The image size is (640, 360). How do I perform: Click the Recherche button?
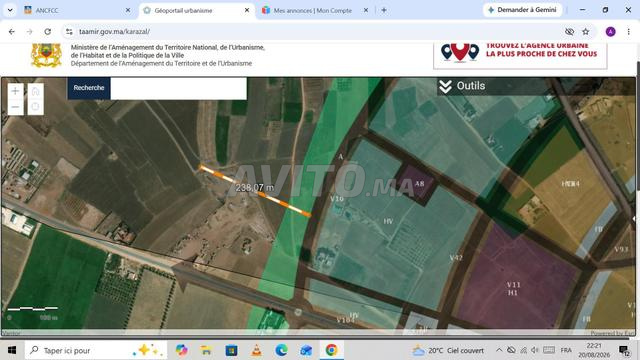click(x=89, y=88)
